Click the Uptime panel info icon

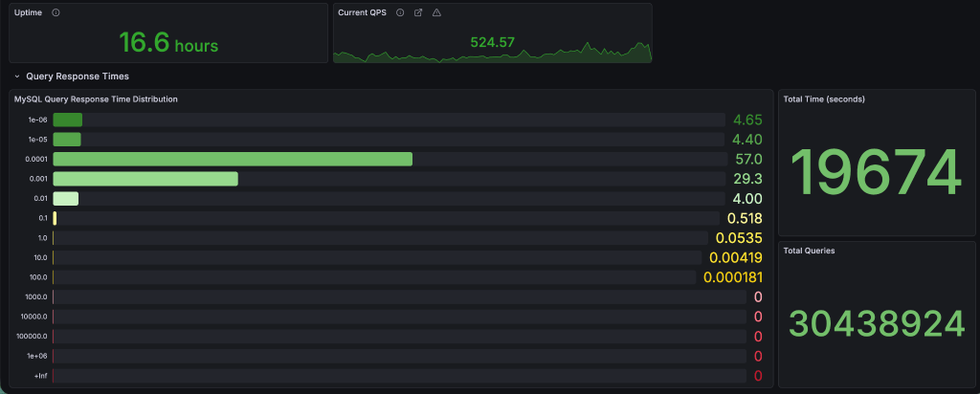56,12
